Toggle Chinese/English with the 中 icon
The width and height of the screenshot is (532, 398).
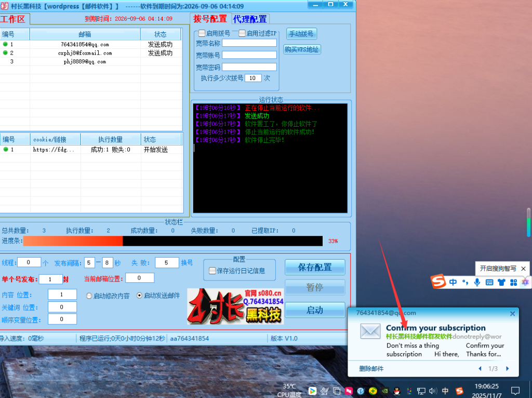tap(453, 282)
